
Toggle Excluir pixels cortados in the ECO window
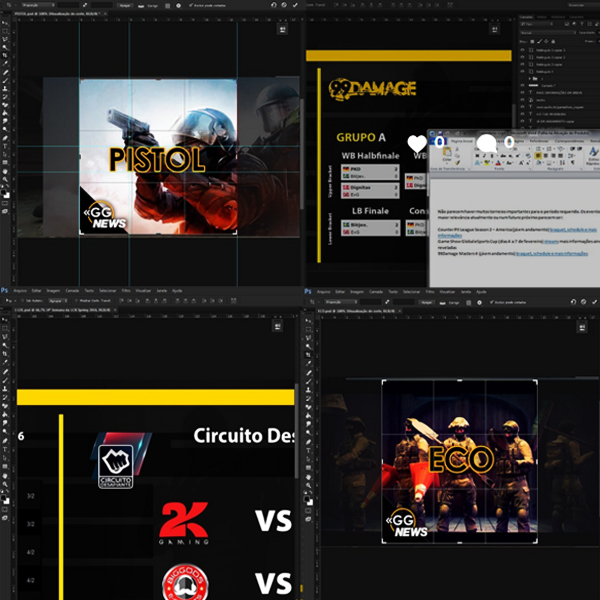coord(508,302)
